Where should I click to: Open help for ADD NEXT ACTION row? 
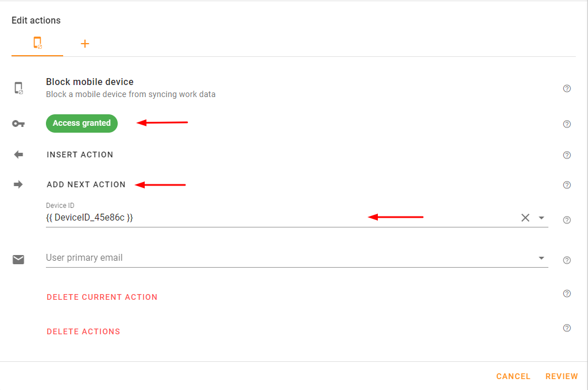coord(567,185)
